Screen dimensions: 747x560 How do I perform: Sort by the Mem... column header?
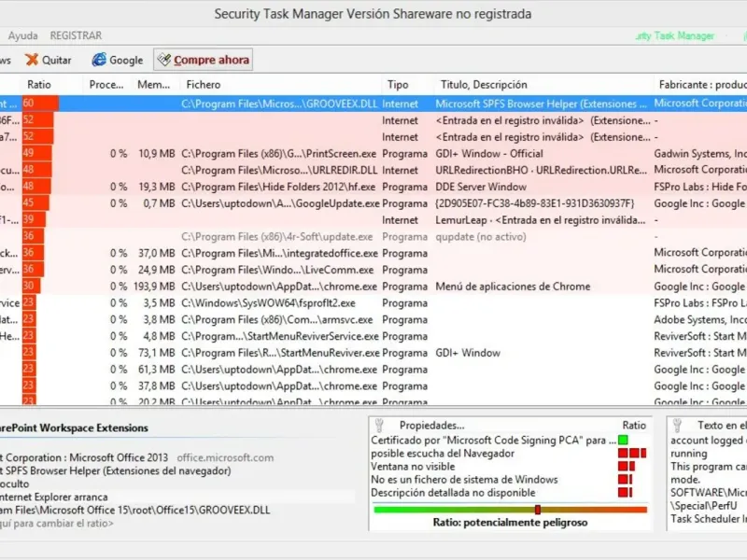pos(153,85)
